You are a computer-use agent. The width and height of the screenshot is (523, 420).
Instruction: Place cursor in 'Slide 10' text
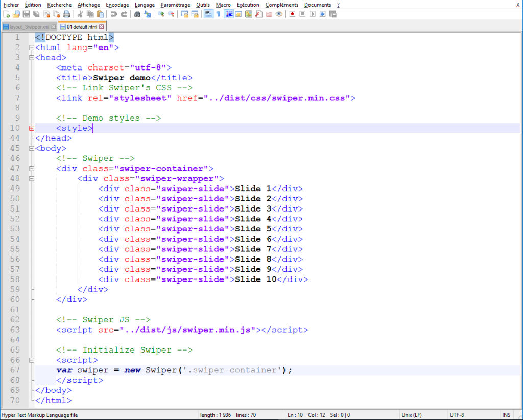pos(256,279)
